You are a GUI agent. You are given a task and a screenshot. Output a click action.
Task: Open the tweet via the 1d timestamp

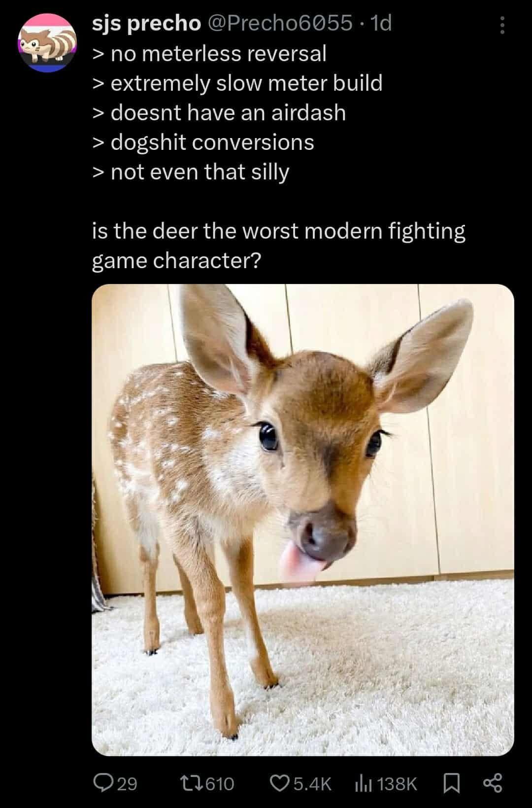(x=381, y=23)
